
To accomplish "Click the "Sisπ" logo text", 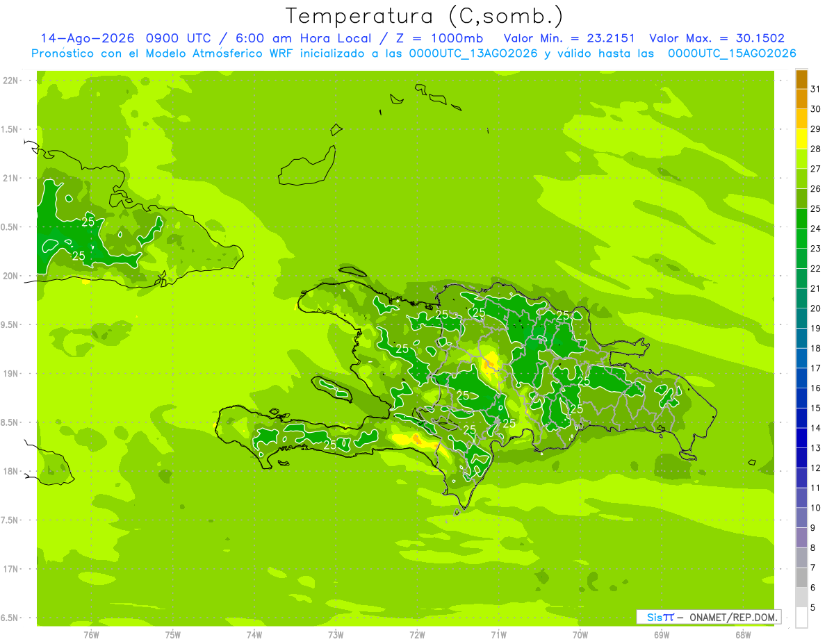I will click(660, 617).
